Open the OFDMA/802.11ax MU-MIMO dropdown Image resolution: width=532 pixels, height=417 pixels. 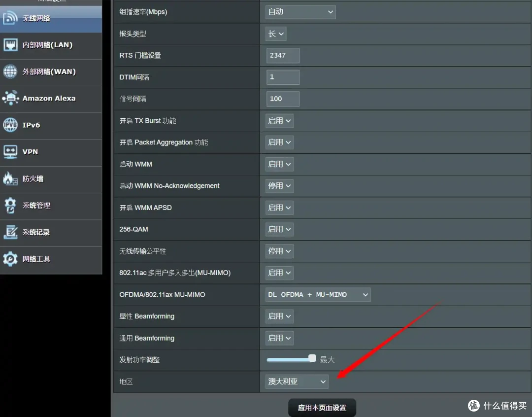pos(318,294)
